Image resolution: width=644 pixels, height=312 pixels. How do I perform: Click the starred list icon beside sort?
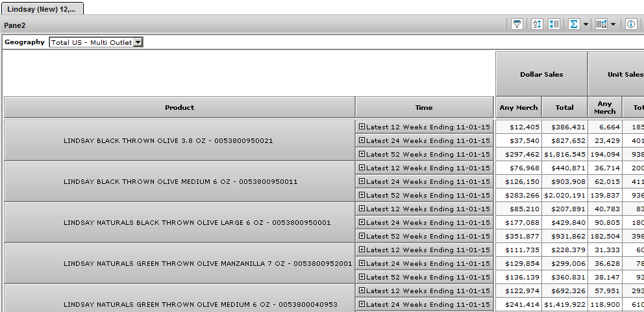(554, 24)
